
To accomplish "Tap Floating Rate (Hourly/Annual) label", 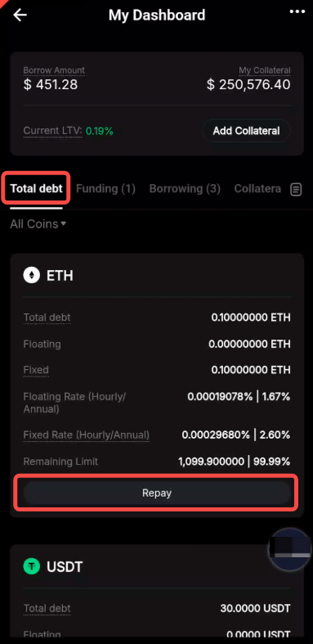I will coord(74,403).
